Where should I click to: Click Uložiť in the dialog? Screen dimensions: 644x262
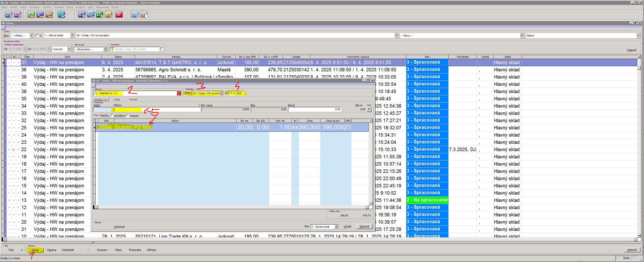pyautogui.click(x=347, y=227)
